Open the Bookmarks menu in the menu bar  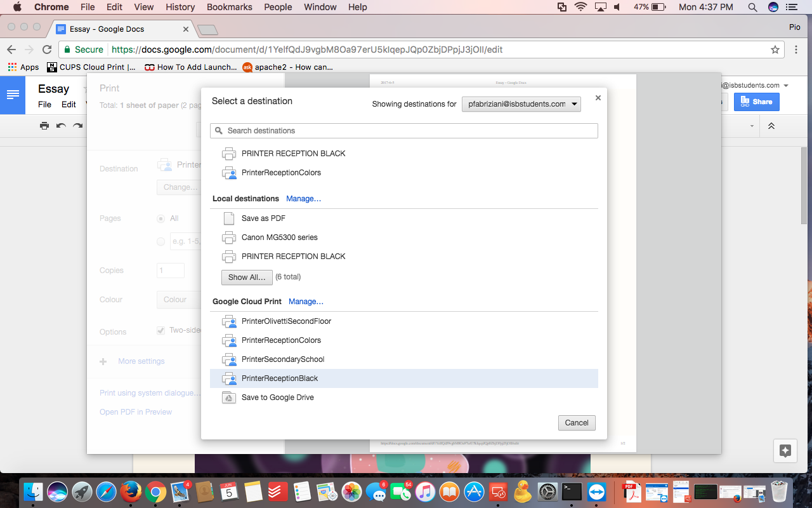coord(230,7)
